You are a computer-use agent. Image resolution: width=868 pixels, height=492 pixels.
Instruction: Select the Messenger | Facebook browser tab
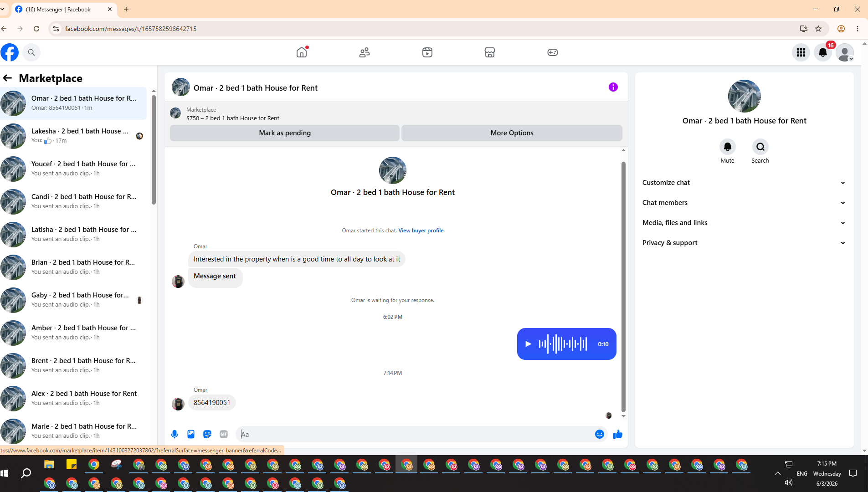pos(64,9)
